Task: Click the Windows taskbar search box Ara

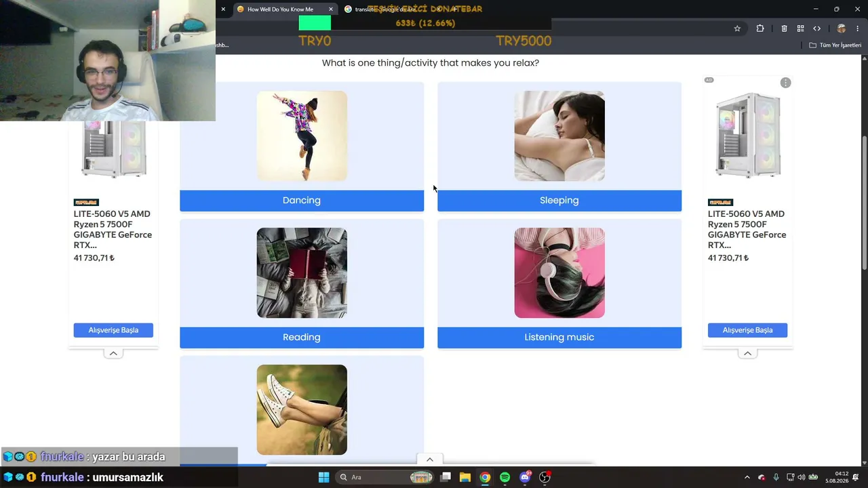Action: (x=385, y=477)
